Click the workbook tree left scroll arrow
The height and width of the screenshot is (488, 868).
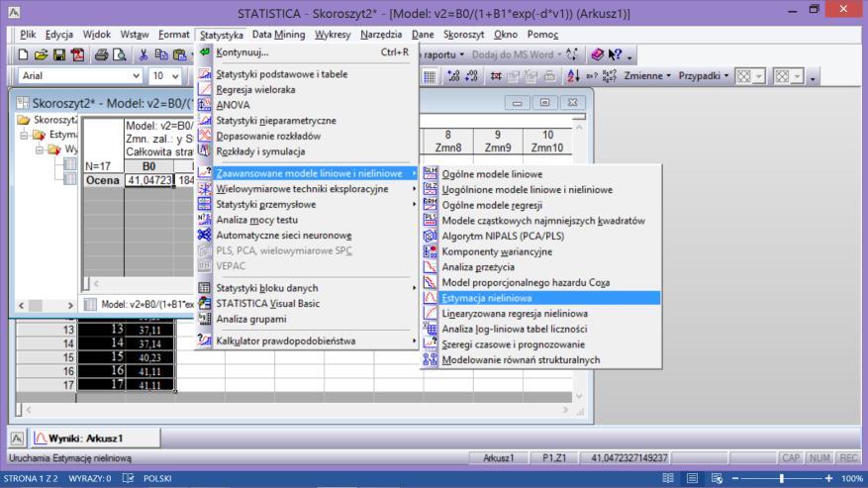coord(21,305)
